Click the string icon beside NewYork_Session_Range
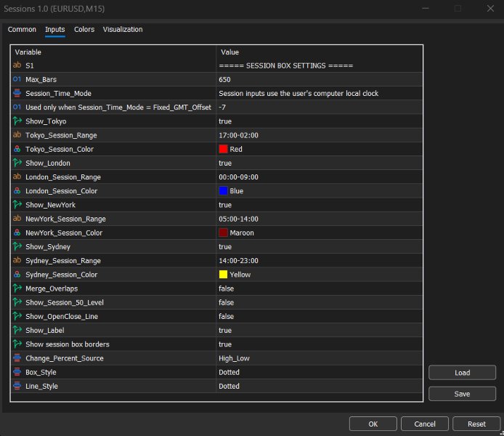Viewport: 504px width, 436px height. click(x=17, y=219)
